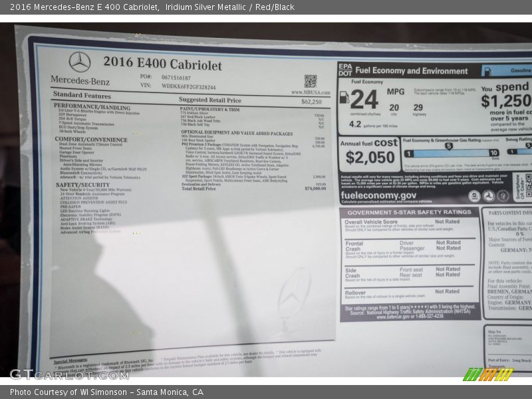Click 'Not Rated' beside Rollover
The width and height of the screenshot is (532, 399).
(447, 291)
